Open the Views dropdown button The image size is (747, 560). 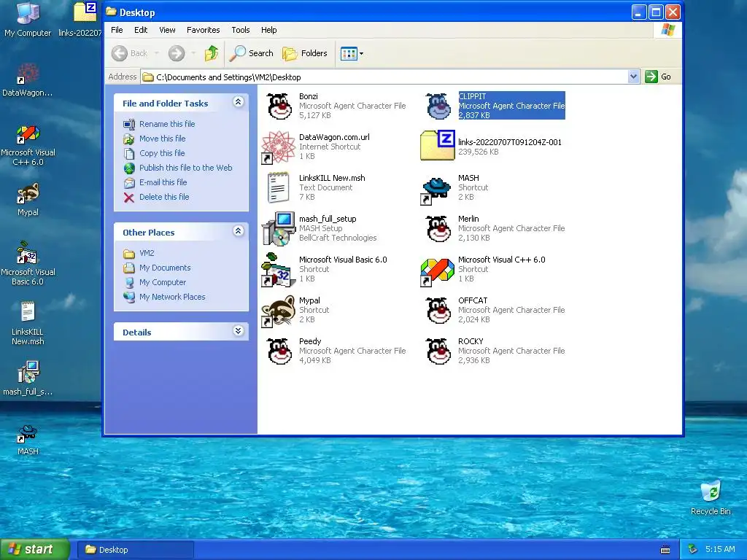coord(352,53)
